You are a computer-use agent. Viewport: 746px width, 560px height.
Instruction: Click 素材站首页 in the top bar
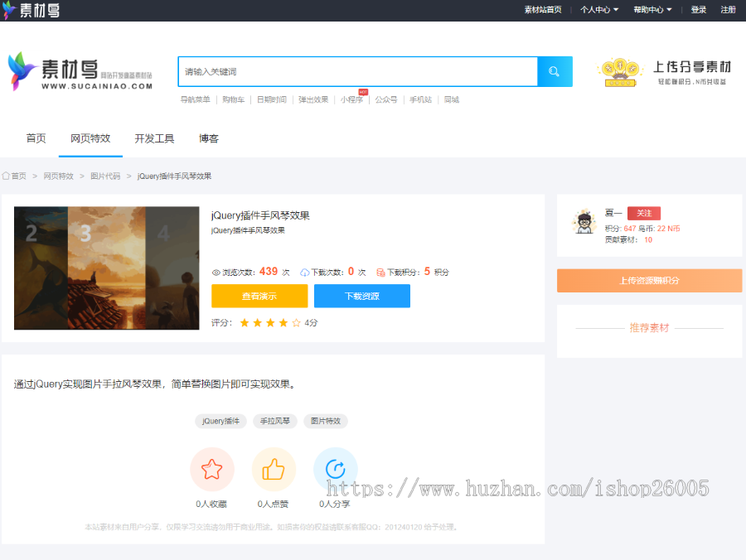[543, 9]
